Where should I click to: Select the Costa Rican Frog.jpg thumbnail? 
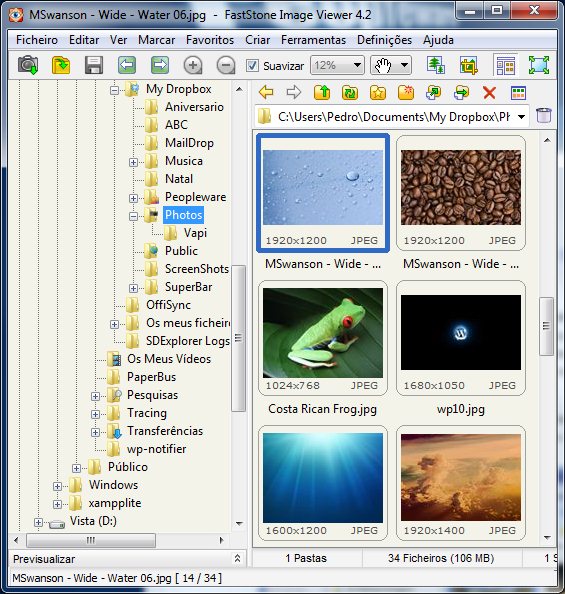tap(323, 338)
